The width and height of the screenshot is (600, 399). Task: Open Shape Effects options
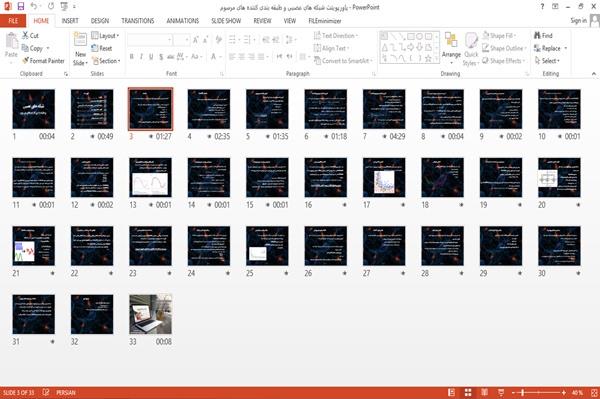tap(503, 61)
